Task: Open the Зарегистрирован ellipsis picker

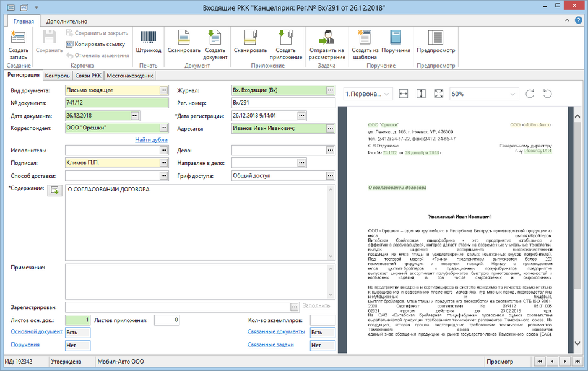Action: point(295,307)
